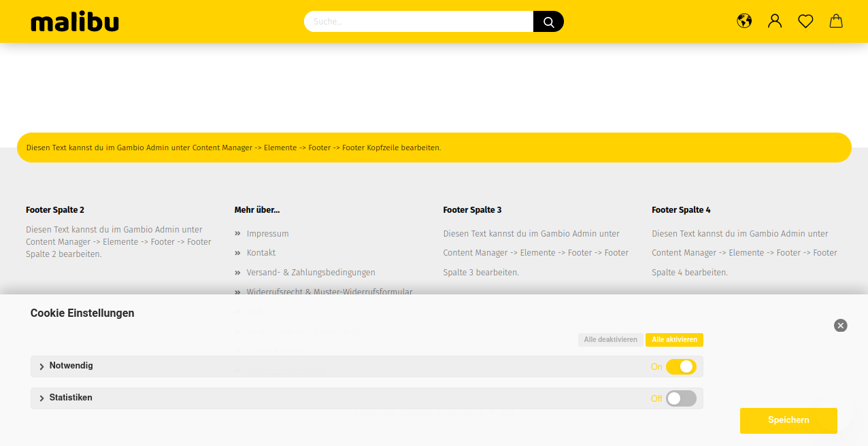Toggle the Notwendig cookies switch

pos(681,366)
